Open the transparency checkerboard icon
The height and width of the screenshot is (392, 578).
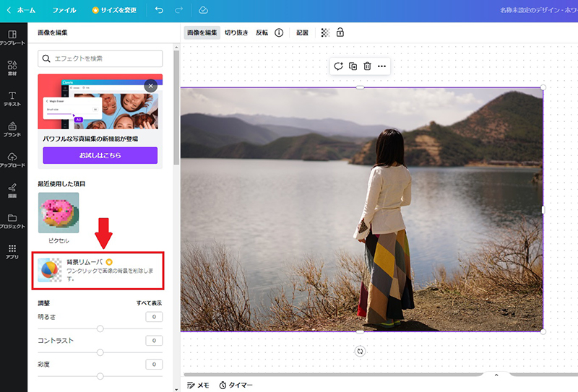coord(325,32)
